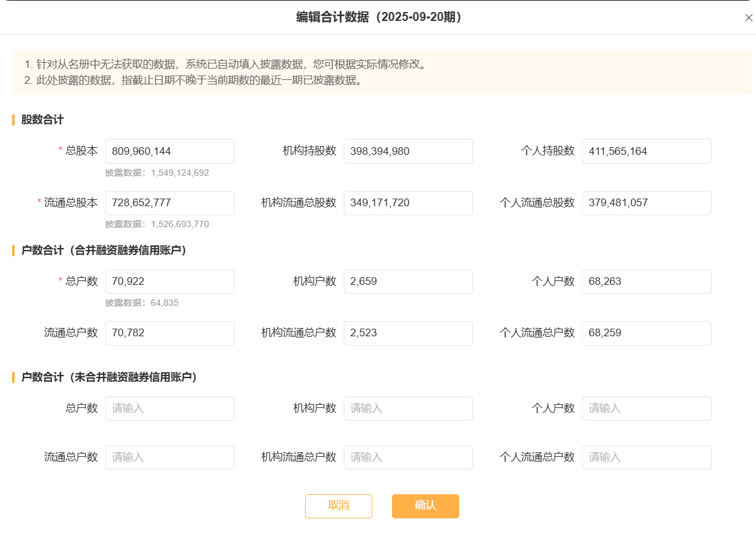The height and width of the screenshot is (538, 756).
Task: Select empty 流通总户数 field in 未合并 section
Action: [170, 457]
